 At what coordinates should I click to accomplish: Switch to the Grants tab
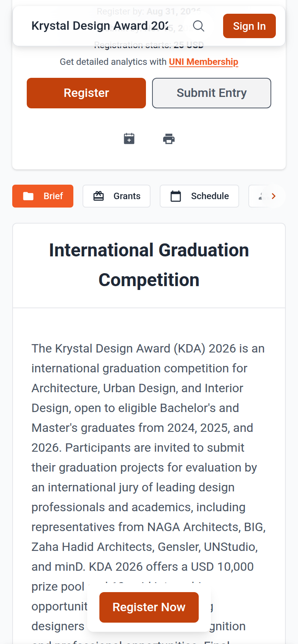coord(117,196)
